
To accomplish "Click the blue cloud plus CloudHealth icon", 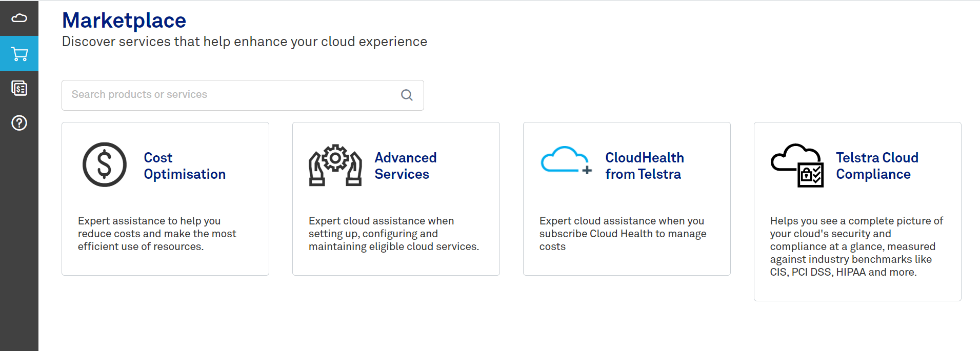I will [566, 161].
